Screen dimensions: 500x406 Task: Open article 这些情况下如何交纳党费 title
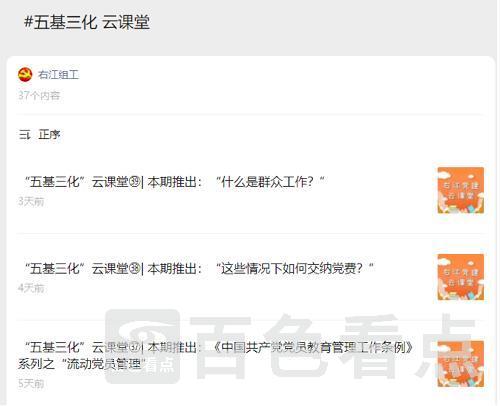[199, 269]
